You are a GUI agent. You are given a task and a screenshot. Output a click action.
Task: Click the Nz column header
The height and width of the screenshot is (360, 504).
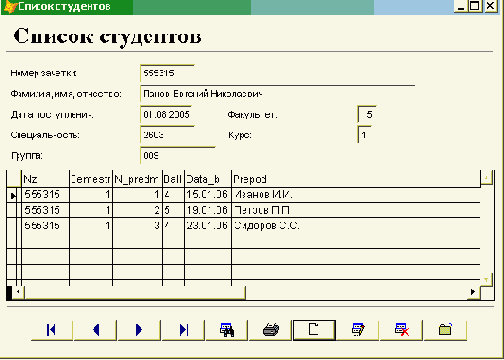tap(45, 179)
